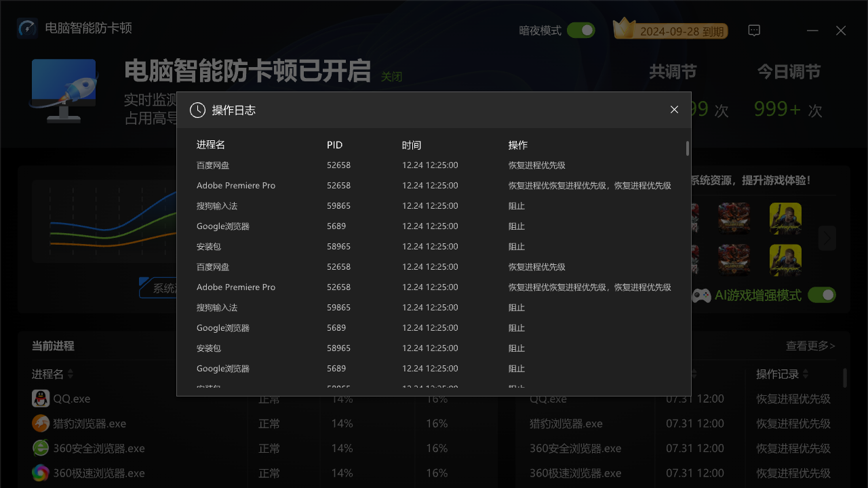The height and width of the screenshot is (488, 868).
Task: Disable AI游戏增强模式
Action: point(821,295)
